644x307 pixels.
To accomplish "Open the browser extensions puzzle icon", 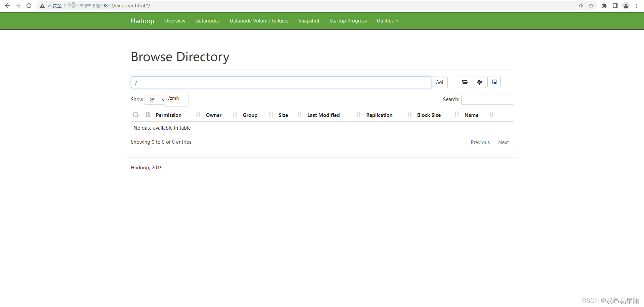I will 604,6.
